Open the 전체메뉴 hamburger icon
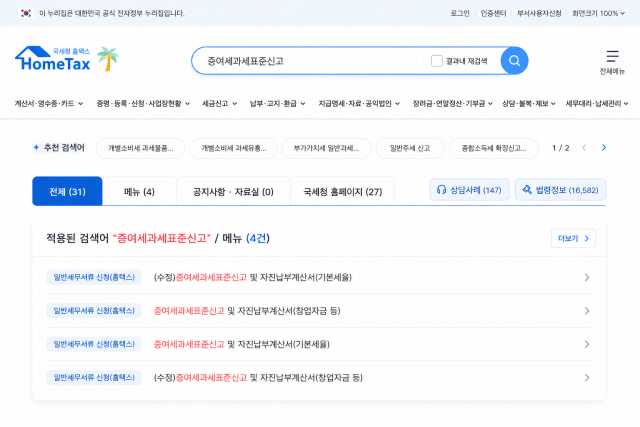Screen dimensions: 640x427 coord(612,56)
